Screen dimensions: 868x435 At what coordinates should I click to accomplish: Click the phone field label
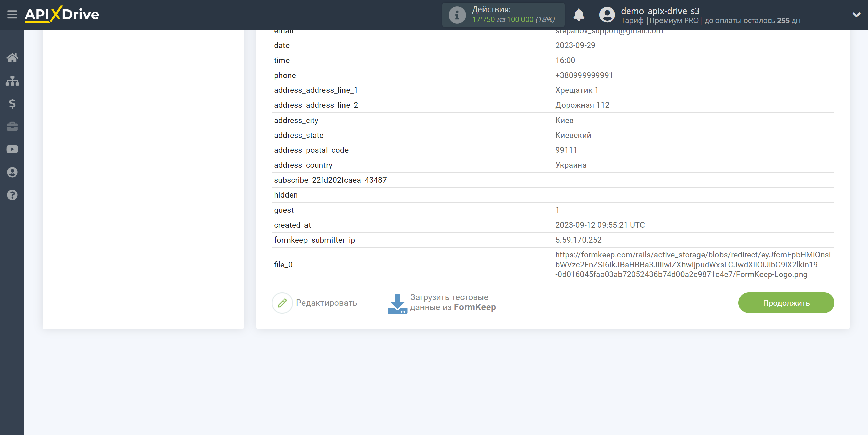coord(285,75)
